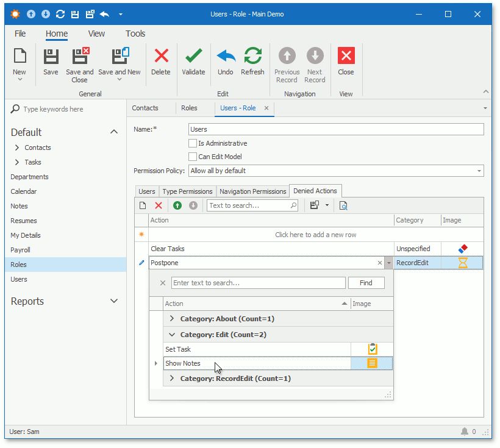Screen dimensions: 500x448
Task: Click the Undo arrow in ribbon
Action: click(x=226, y=57)
